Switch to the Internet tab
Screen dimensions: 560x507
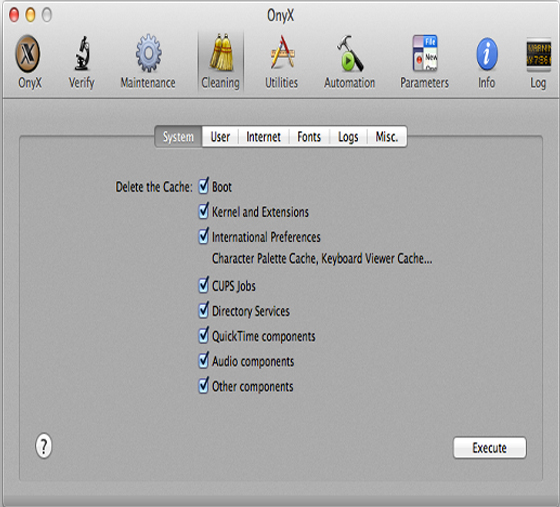(x=263, y=136)
